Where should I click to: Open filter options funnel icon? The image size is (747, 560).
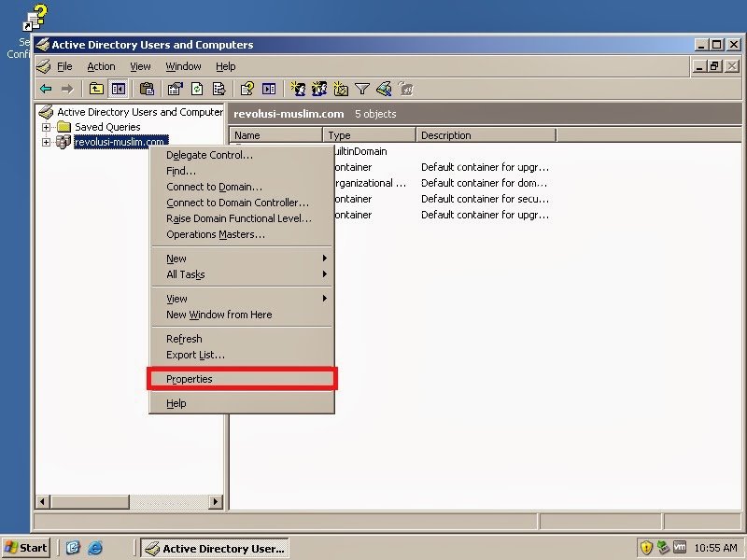click(x=362, y=89)
